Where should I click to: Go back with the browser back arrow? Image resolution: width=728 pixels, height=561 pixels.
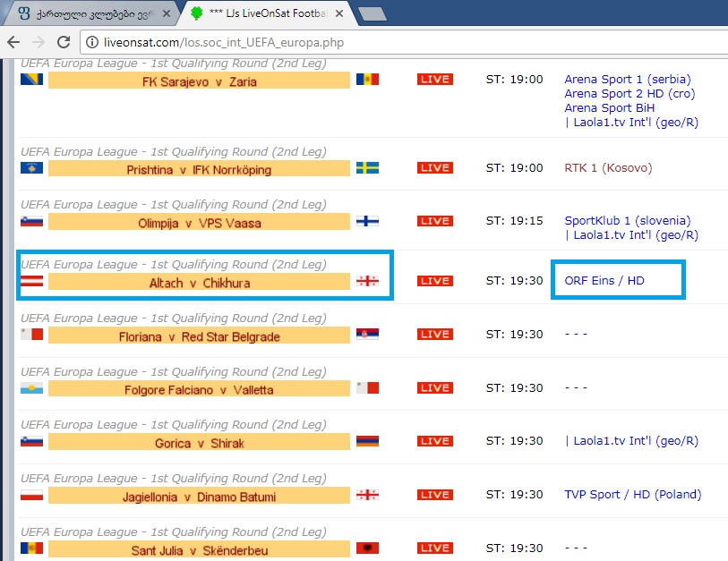tap(13, 42)
